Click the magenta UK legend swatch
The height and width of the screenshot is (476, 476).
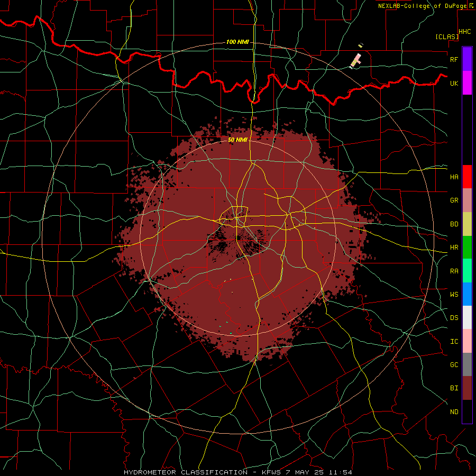point(467,83)
